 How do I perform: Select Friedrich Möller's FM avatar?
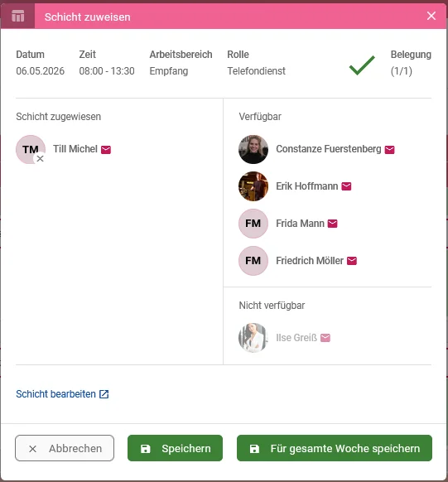(253, 261)
